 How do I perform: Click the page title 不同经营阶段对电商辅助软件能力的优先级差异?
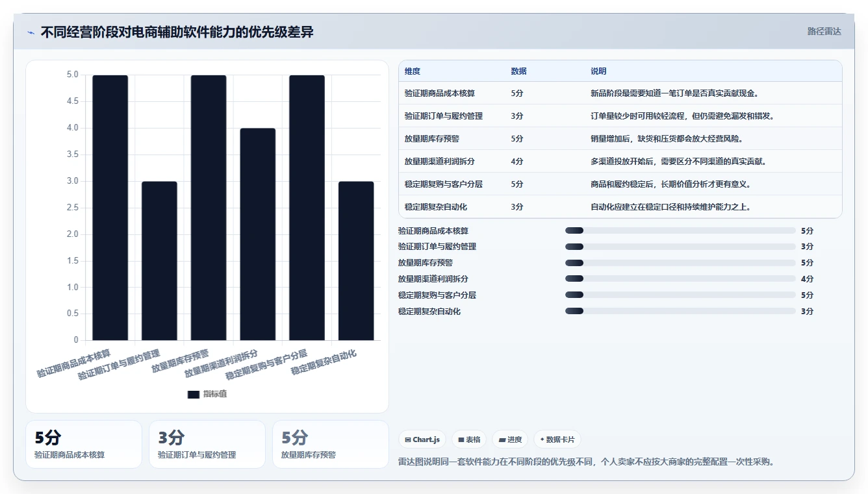[x=177, y=32]
